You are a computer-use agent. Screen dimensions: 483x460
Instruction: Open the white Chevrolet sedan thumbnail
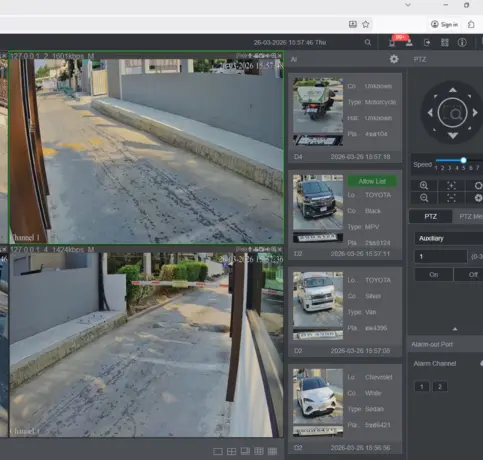tap(318, 397)
